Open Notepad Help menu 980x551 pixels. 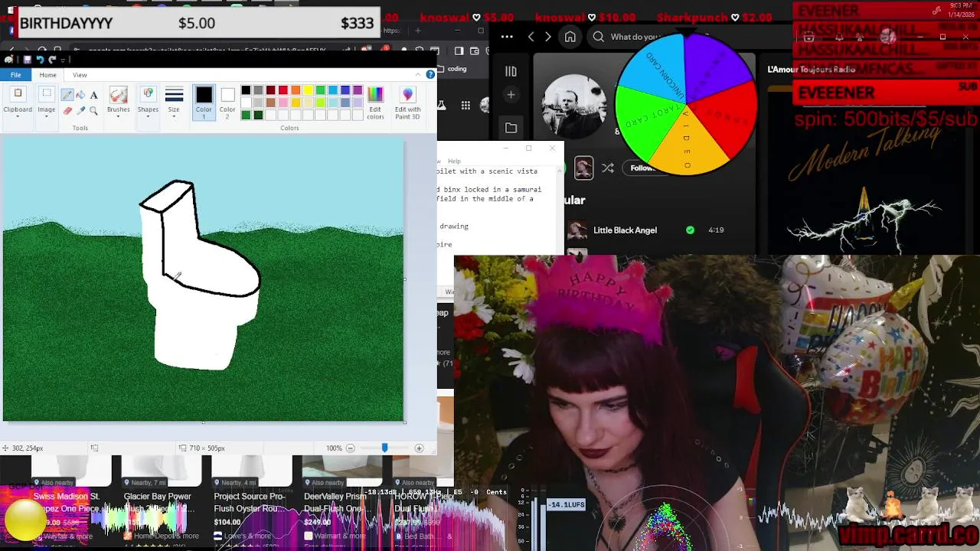click(454, 161)
